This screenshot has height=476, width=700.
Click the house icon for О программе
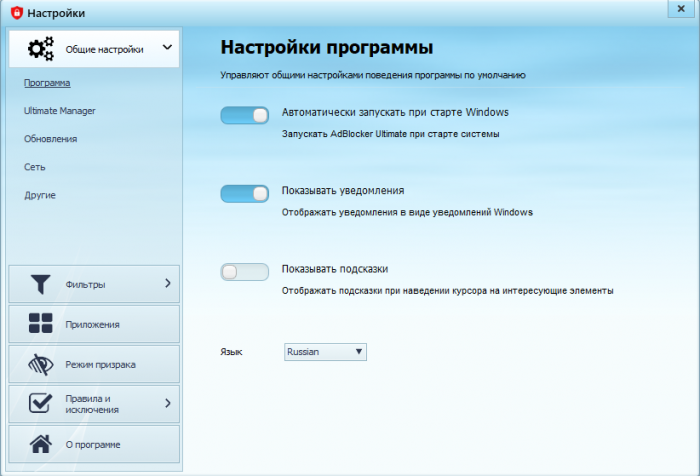click(40, 444)
